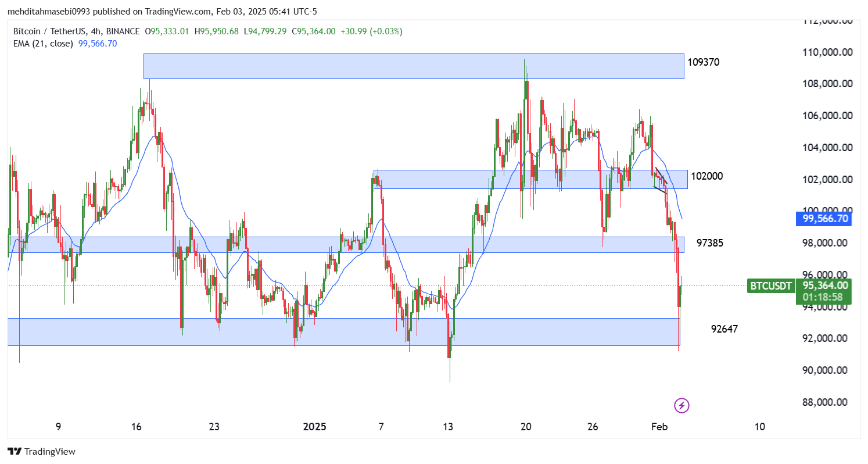Viewport: 868px width, 464px height.
Task: Click the change value +30.99 (+0.03%)
Action: 371,31
